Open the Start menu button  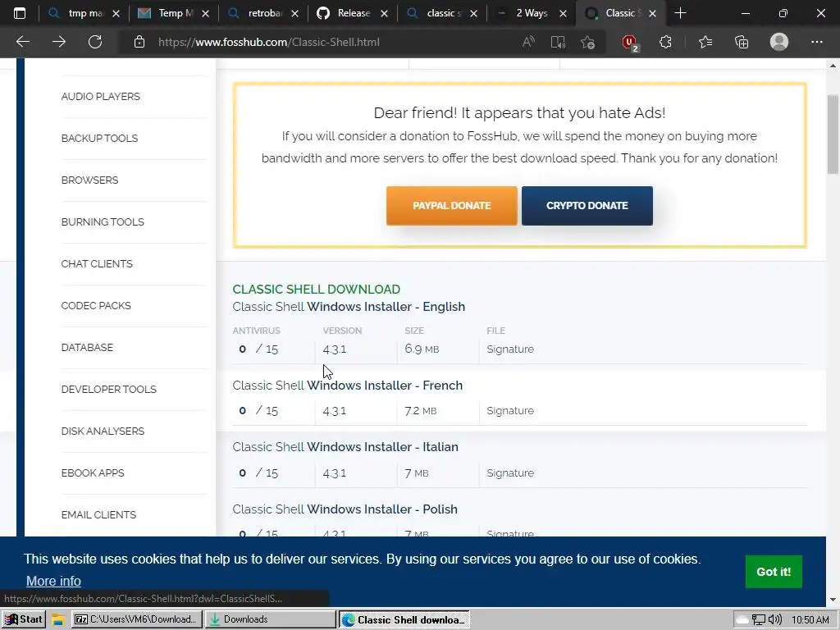pos(24,619)
